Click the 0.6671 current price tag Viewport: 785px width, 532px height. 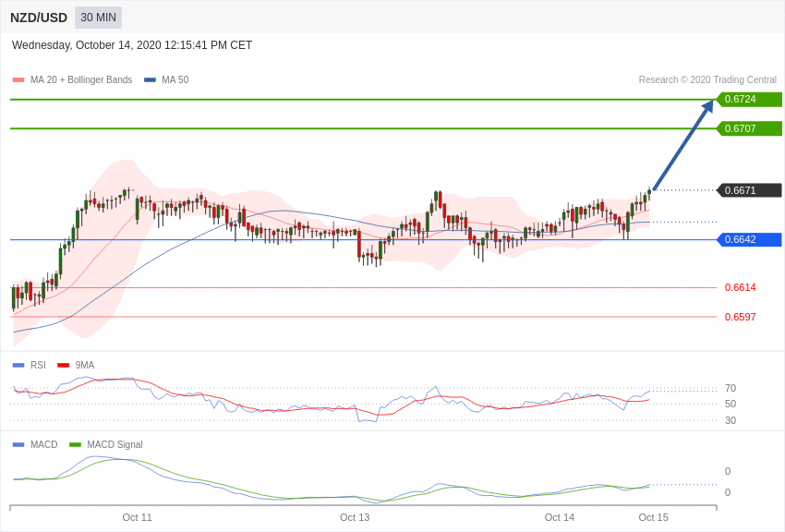pyautogui.click(x=749, y=190)
